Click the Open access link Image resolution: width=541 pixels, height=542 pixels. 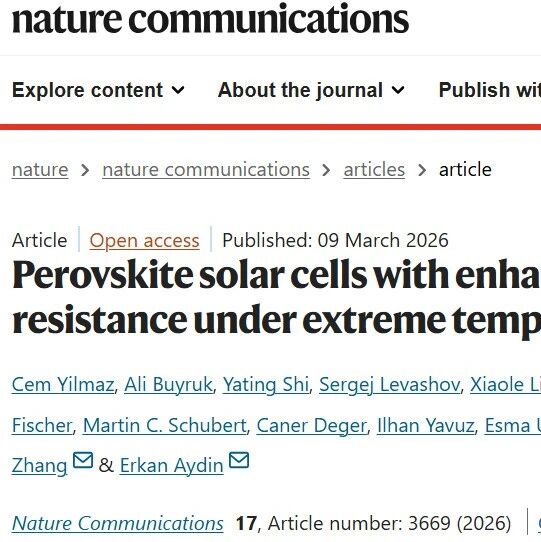[144, 240]
